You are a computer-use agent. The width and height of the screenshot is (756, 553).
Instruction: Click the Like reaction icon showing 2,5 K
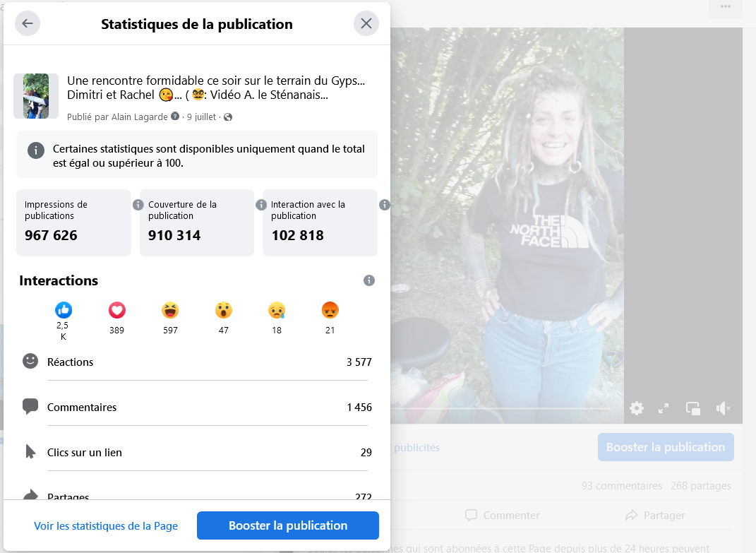click(64, 310)
